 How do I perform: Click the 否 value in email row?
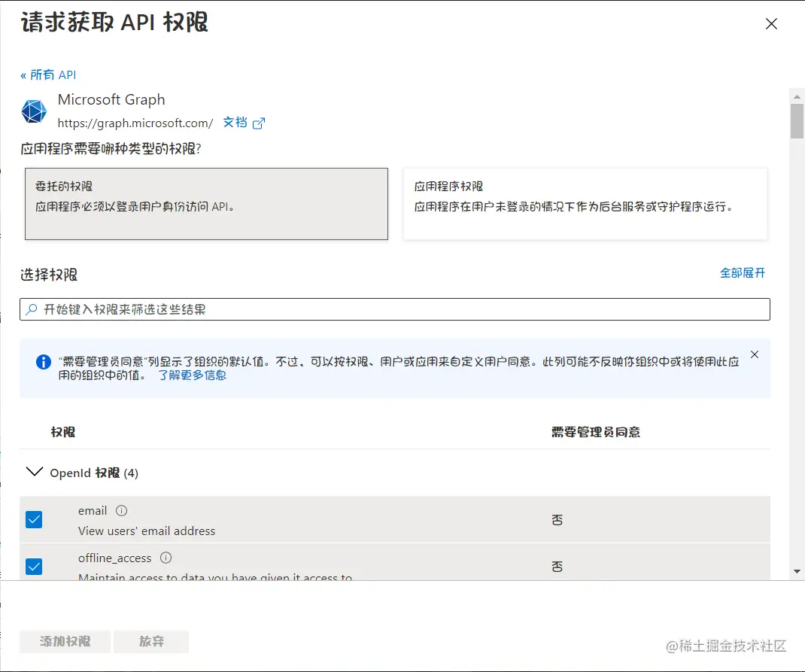tap(557, 520)
